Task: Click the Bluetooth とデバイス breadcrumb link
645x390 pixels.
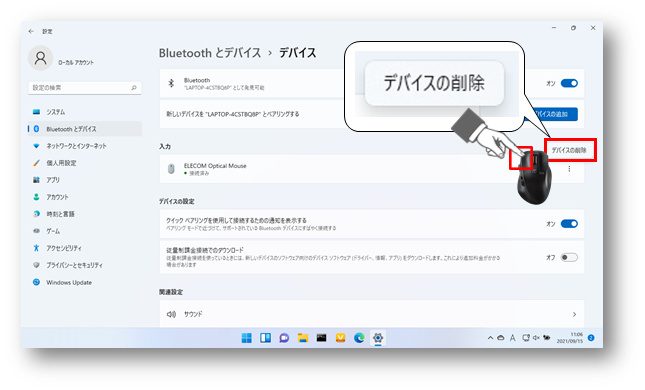Action: tap(210, 53)
